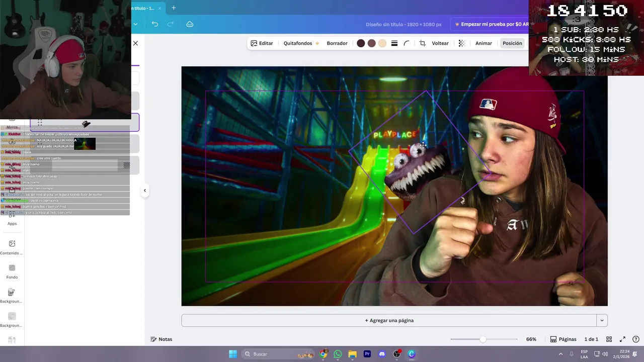
Task: Select the crop tool icon
Action: [423, 43]
